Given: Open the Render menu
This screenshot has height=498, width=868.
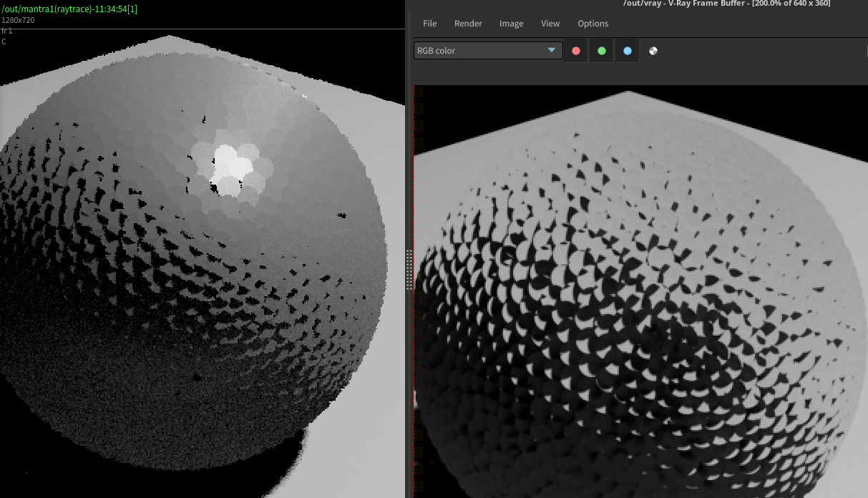Looking at the screenshot, I should click(x=468, y=24).
